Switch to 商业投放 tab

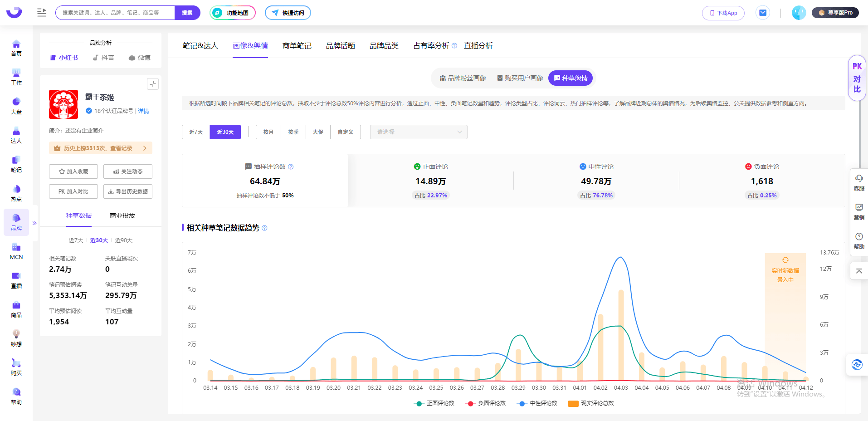[x=122, y=216]
